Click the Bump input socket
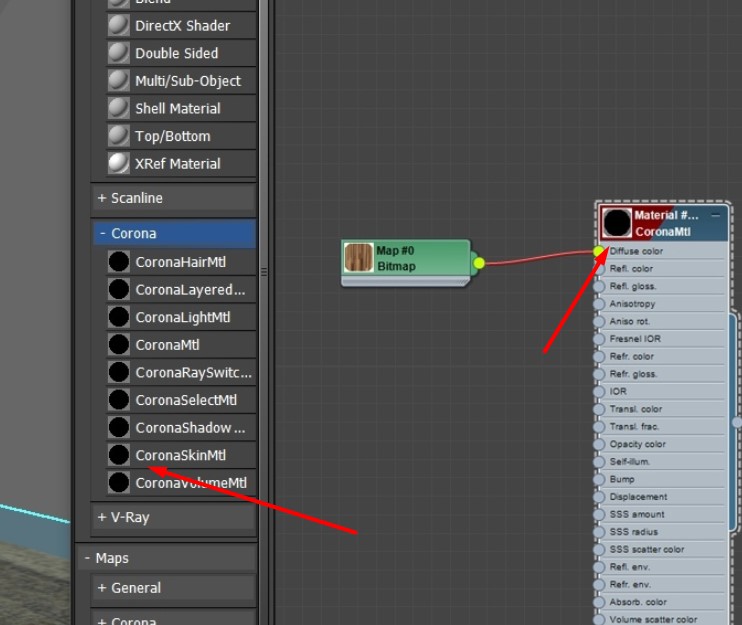Viewport: 742px width, 625px height. (x=599, y=479)
